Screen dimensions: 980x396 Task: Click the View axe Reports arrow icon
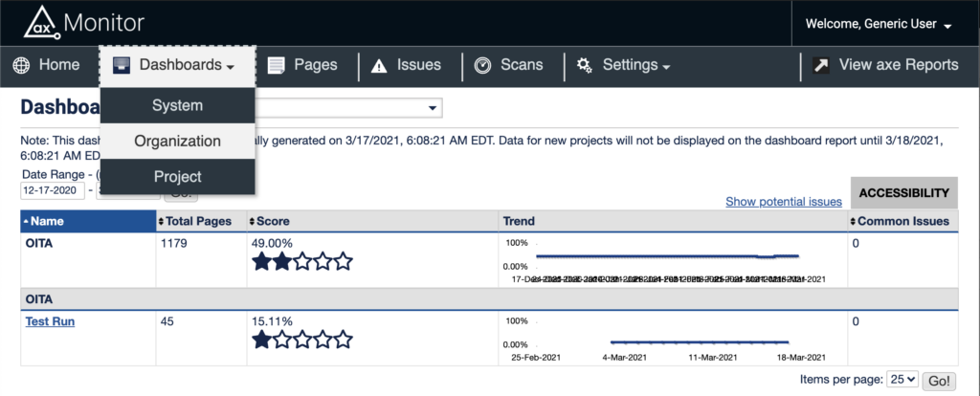click(x=821, y=65)
